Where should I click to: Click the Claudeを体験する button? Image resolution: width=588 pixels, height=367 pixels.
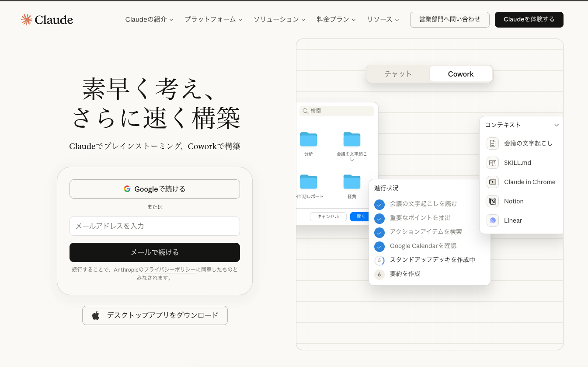pos(529,19)
